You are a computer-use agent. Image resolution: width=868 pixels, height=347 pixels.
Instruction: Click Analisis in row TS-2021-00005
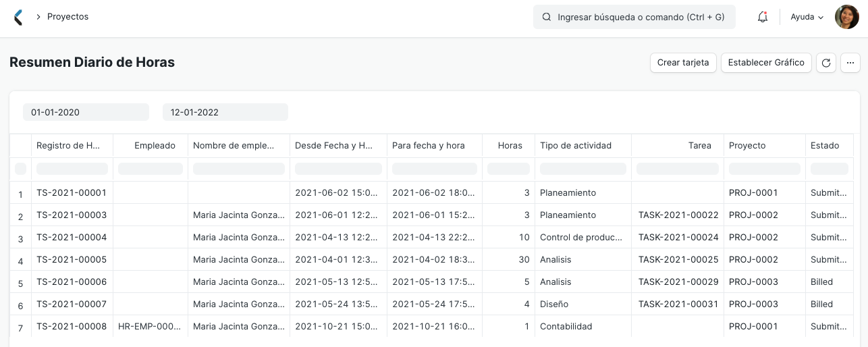click(x=583, y=259)
